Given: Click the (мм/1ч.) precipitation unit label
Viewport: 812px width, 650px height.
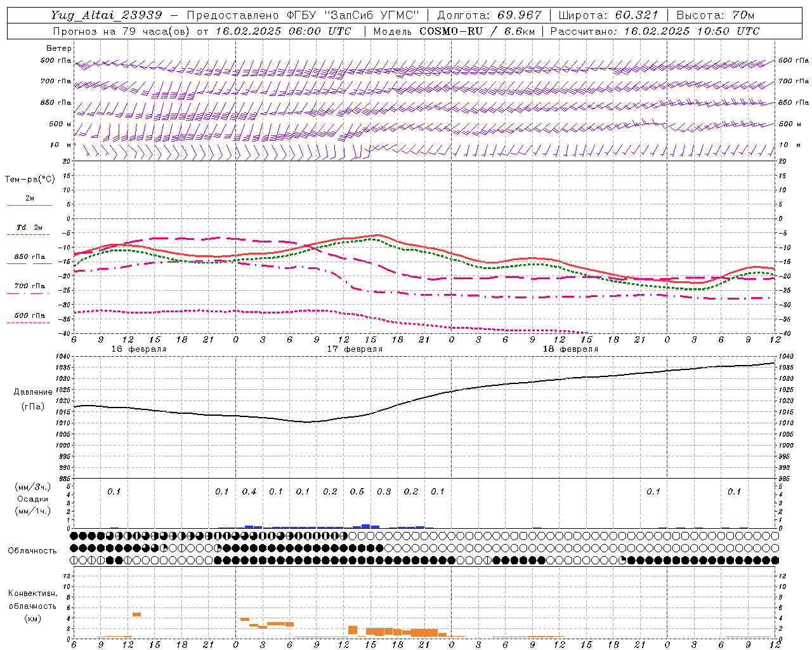Looking at the screenshot, I should click(x=33, y=511).
